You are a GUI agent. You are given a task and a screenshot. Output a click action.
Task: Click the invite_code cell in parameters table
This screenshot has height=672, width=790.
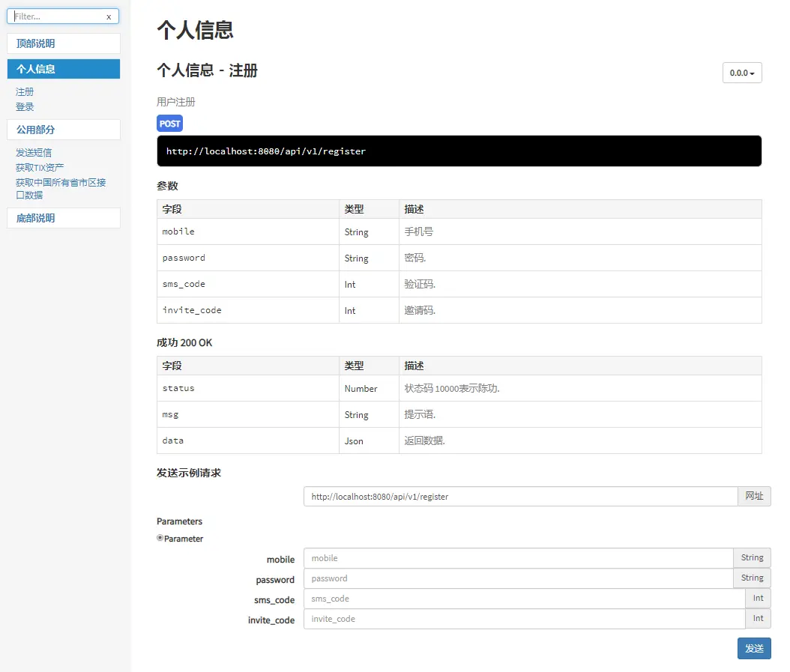click(248, 310)
